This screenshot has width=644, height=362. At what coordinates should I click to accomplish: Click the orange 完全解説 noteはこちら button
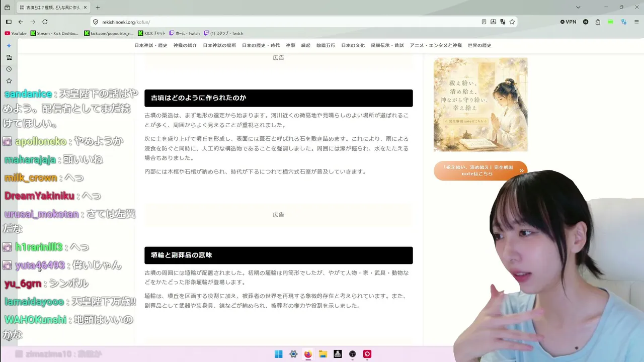(x=480, y=170)
